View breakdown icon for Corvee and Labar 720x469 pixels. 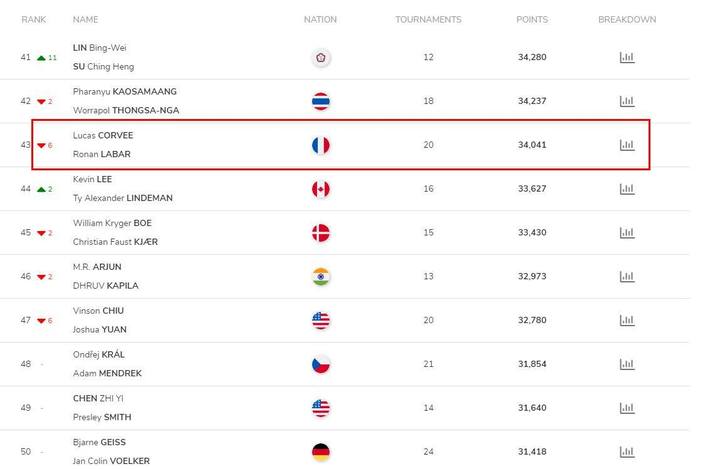tap(627, 145)
